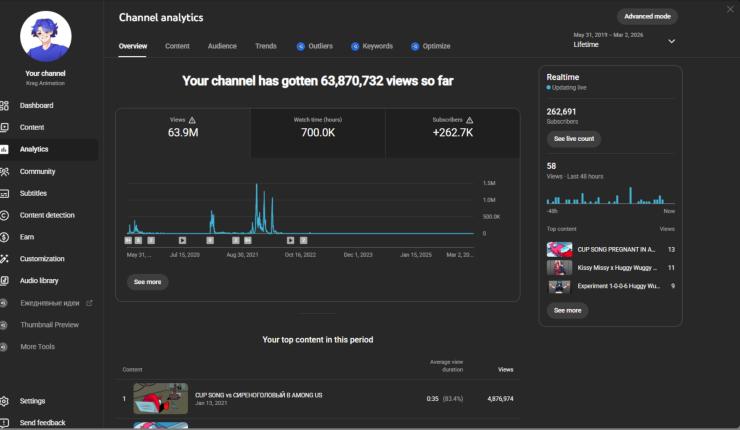Click the Advanced mode button
740x430 pixels.
[649, 16]
